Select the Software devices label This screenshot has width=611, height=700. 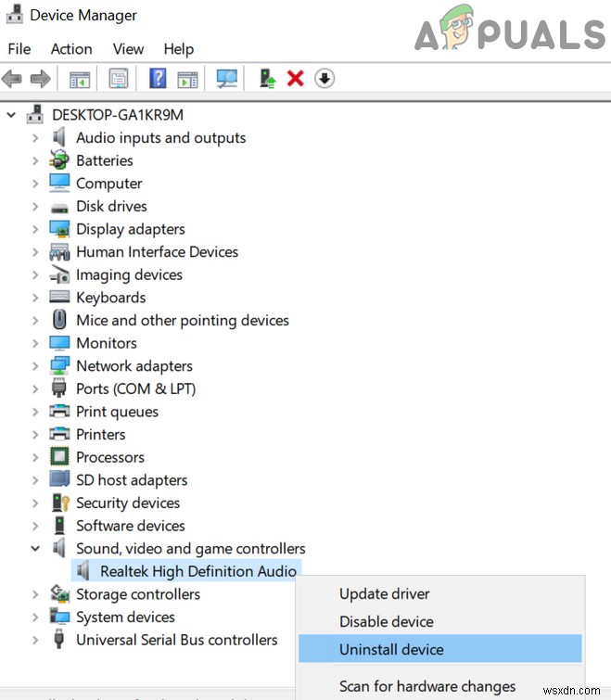(x=131, y=526)
